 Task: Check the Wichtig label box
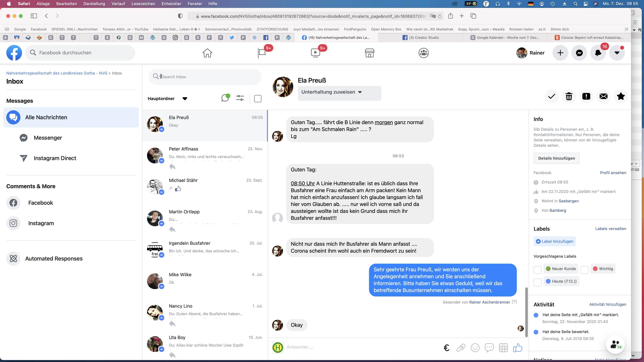point(585,270)
